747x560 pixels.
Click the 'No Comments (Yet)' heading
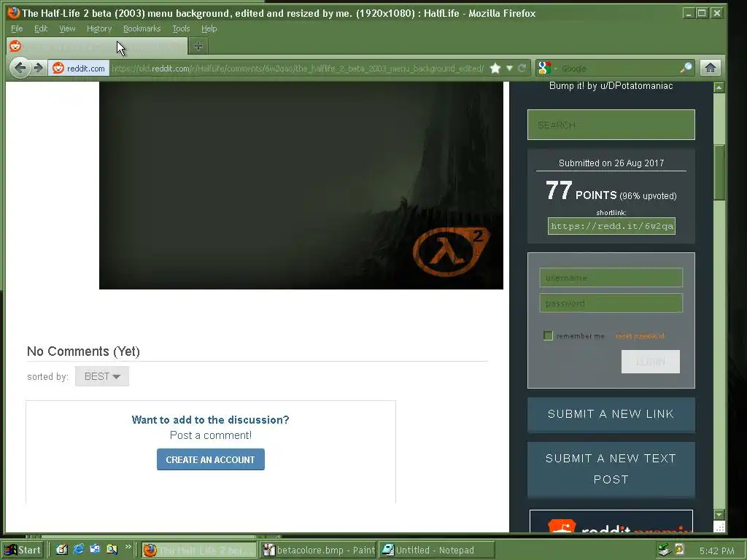(x=83, y=351)
